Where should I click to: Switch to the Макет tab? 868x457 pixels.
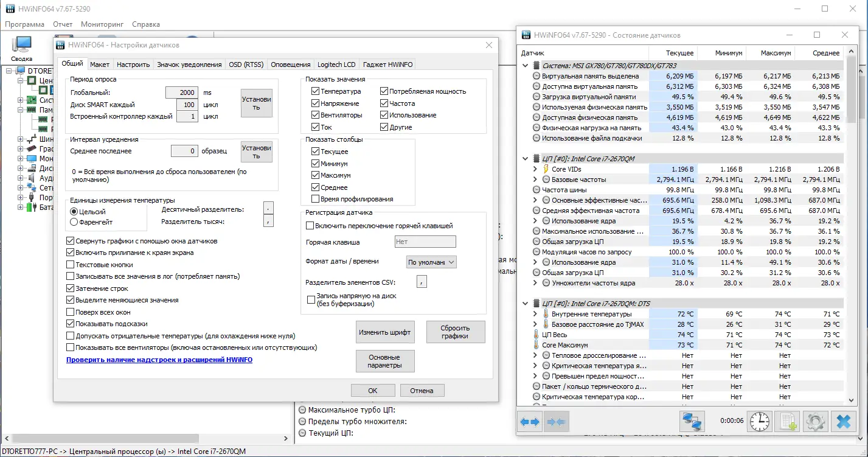pyautogui.click(x=100, y=65)
